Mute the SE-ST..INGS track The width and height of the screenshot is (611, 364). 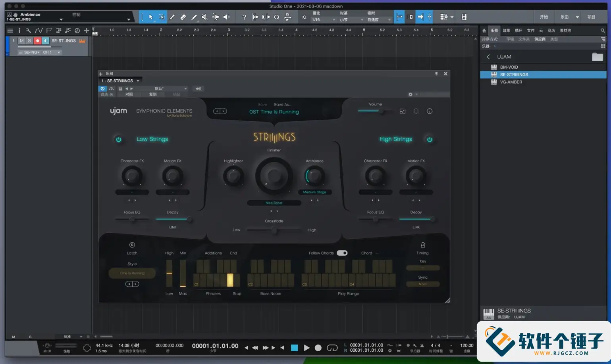coord(21,41)
